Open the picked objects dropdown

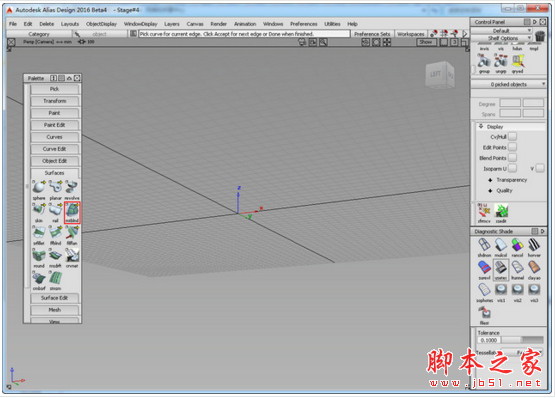(x=508, y=84)
